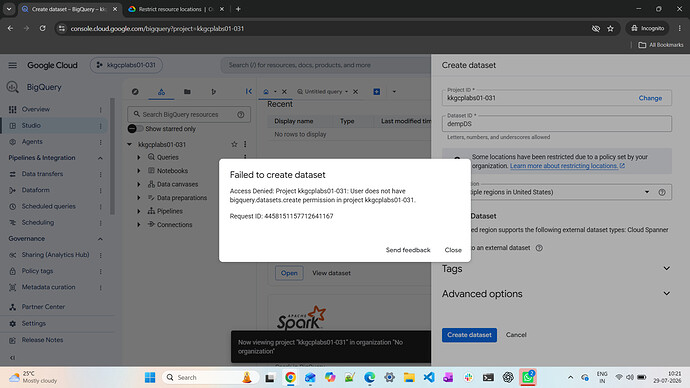
Task: Click Send feedback in error dialog
Action: 408,250
